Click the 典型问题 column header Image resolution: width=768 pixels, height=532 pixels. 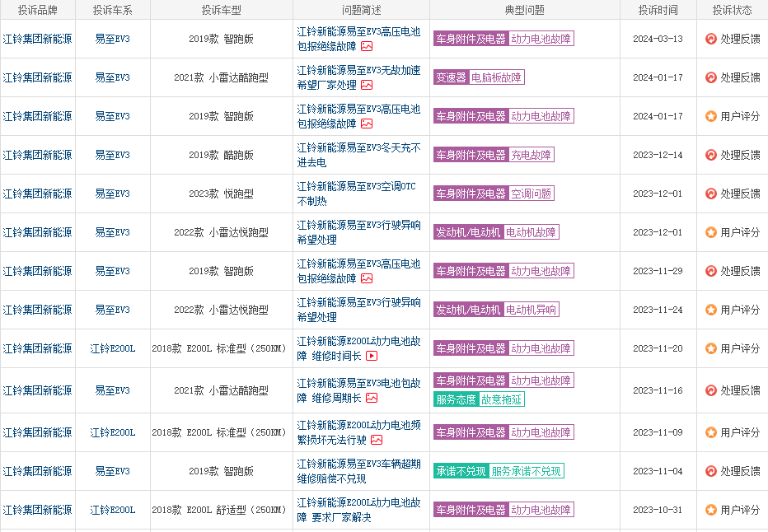(x=525, y=10)
